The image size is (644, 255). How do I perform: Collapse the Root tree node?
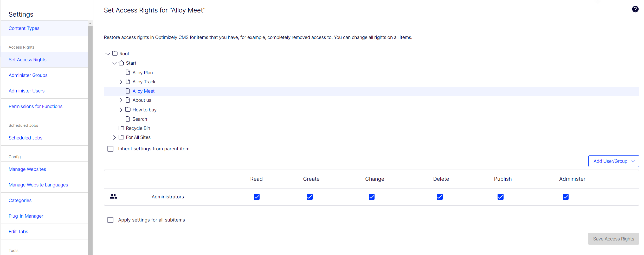pyautogui.click(x=107, y=54)
